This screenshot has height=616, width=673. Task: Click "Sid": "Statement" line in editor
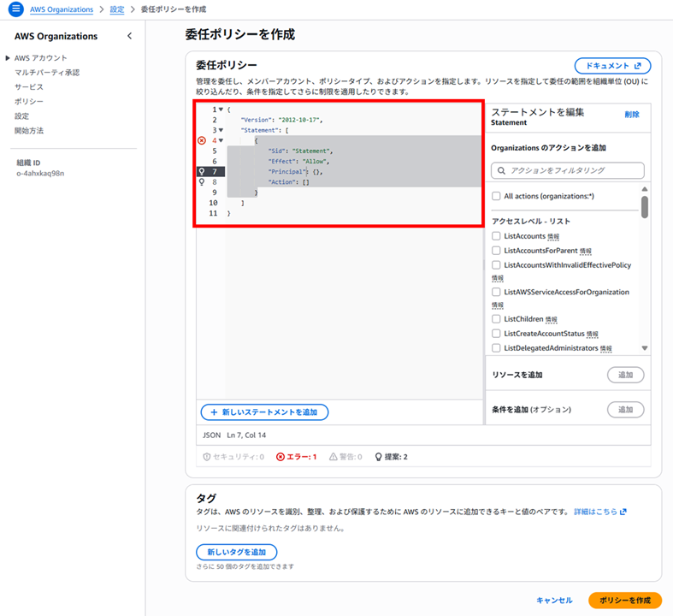[300, 151]
